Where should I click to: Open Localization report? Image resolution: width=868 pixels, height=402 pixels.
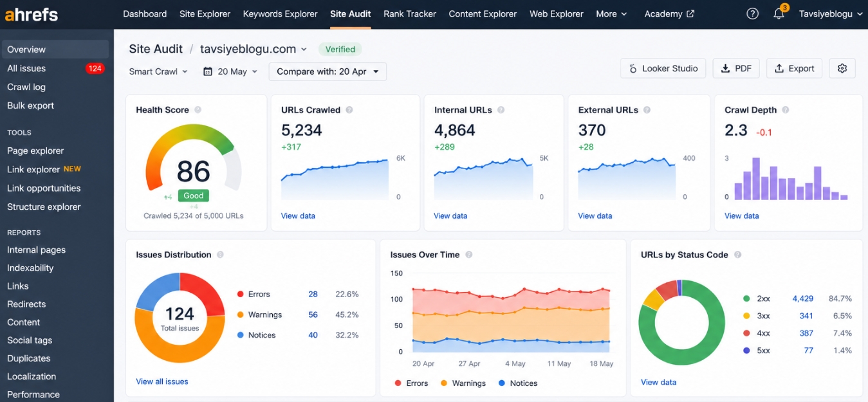click(32, 376)
